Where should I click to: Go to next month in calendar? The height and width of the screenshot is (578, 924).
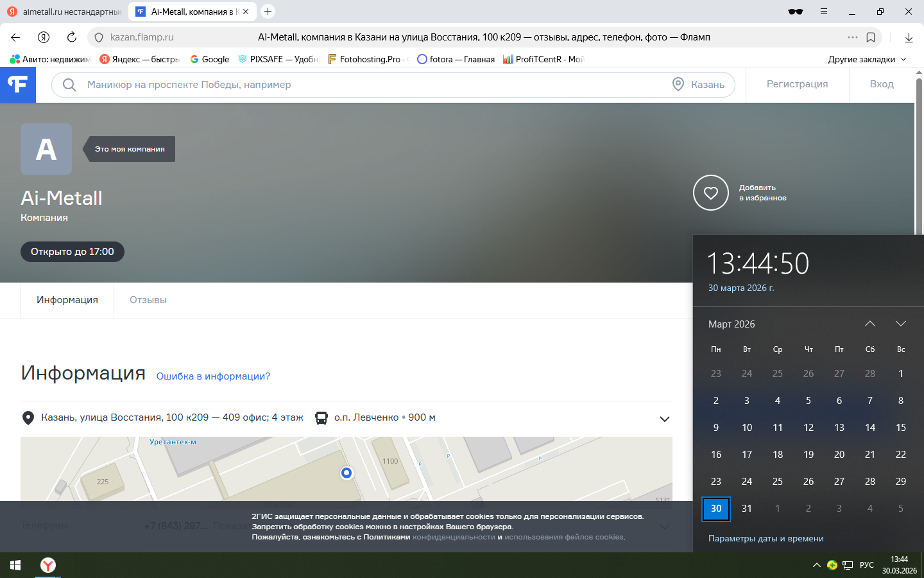click(901, 324)
